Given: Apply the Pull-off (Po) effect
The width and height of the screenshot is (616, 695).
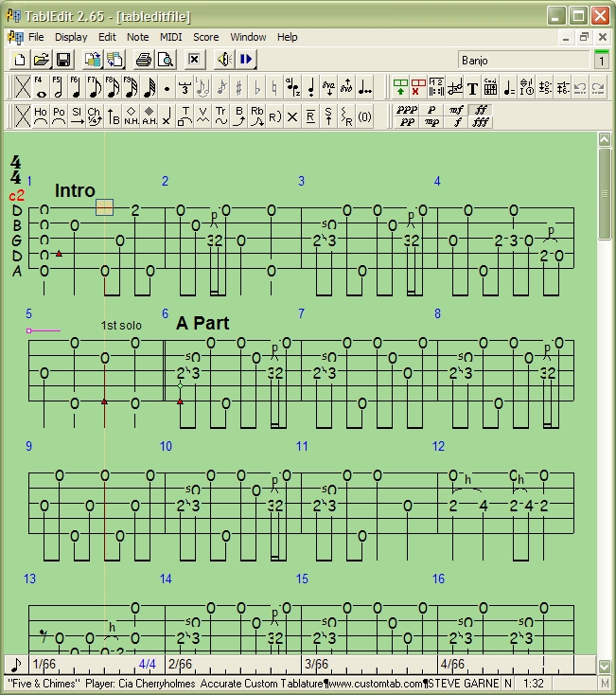Looking at the screenshot, I should coord(59,116).
